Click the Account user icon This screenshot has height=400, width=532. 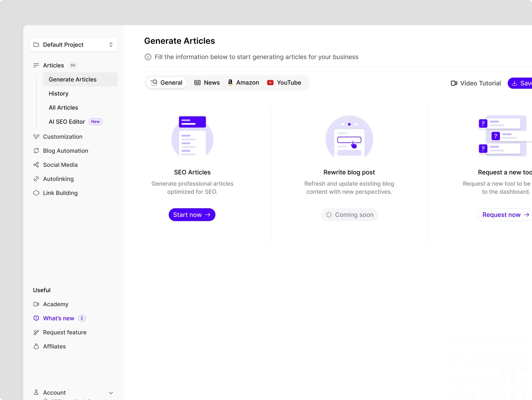point(36,392)
